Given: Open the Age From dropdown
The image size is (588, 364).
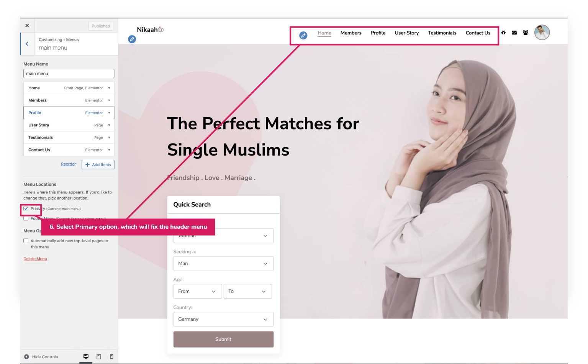Looking at the screenshot, I should [x=198, y=291].
